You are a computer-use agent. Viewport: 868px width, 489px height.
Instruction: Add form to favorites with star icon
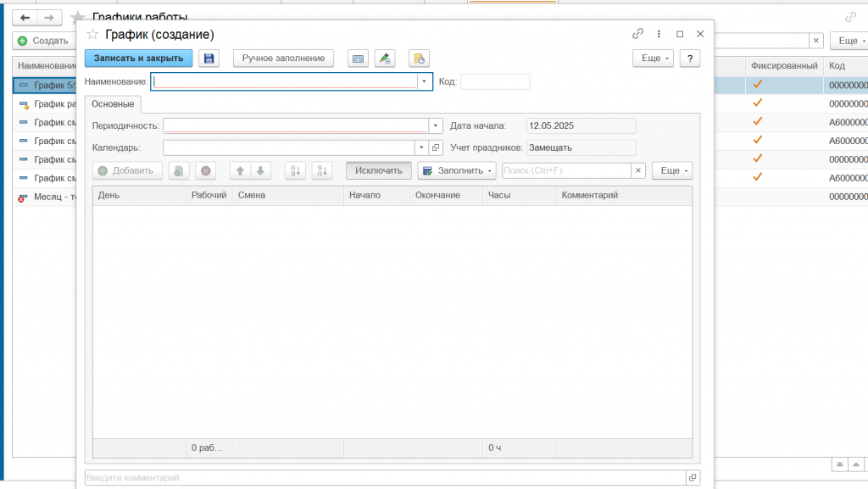point(93,34)
